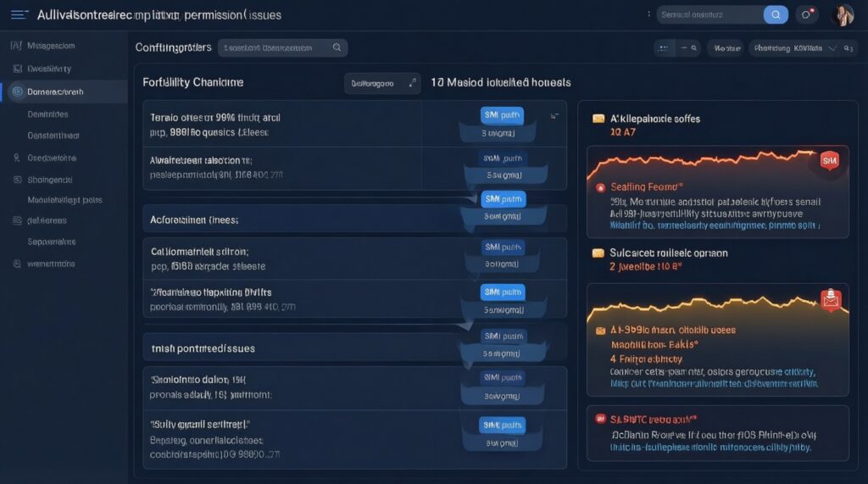Click envelope icon beside A'kilepahocie soffes
The width and height of the screenshot is (868, 484).
coord(598,119)
